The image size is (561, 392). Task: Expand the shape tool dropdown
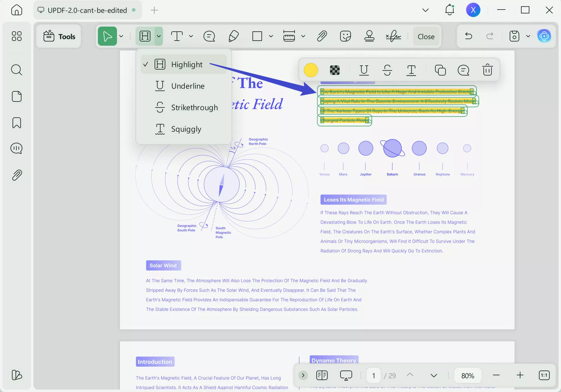tap(270, 36)
